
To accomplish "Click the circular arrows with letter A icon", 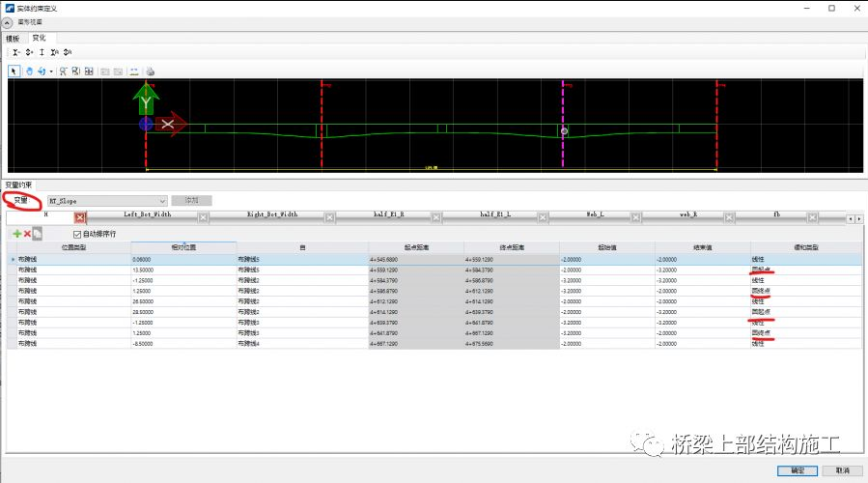I will [x=68, y=52].
